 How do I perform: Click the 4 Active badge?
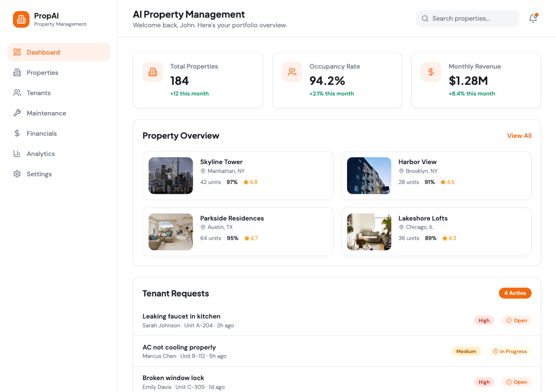pyautogui.click(x=515, y=293)
